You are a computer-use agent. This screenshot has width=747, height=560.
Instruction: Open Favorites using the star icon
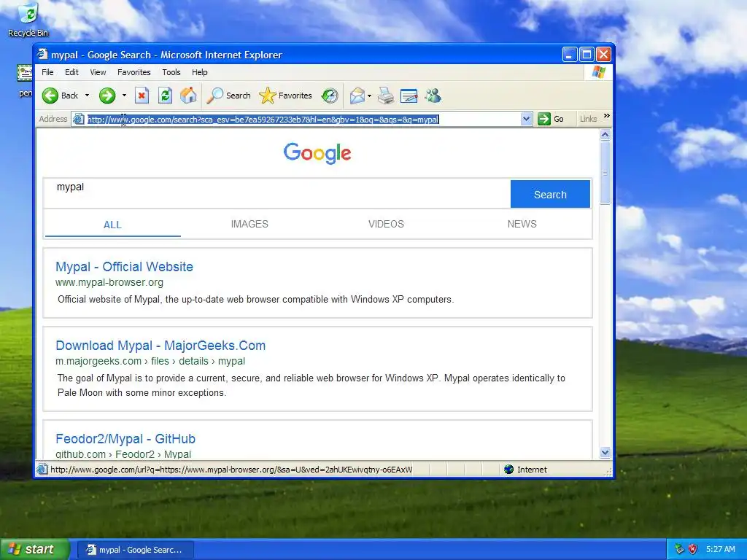pos(267,96)
